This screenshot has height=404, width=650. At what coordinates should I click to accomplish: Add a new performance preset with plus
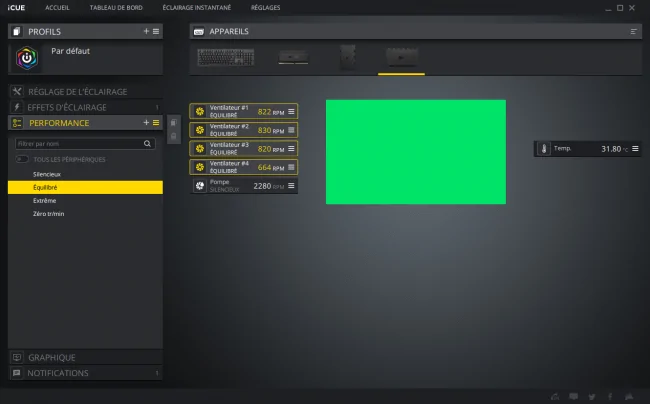(x=146, y=123)
